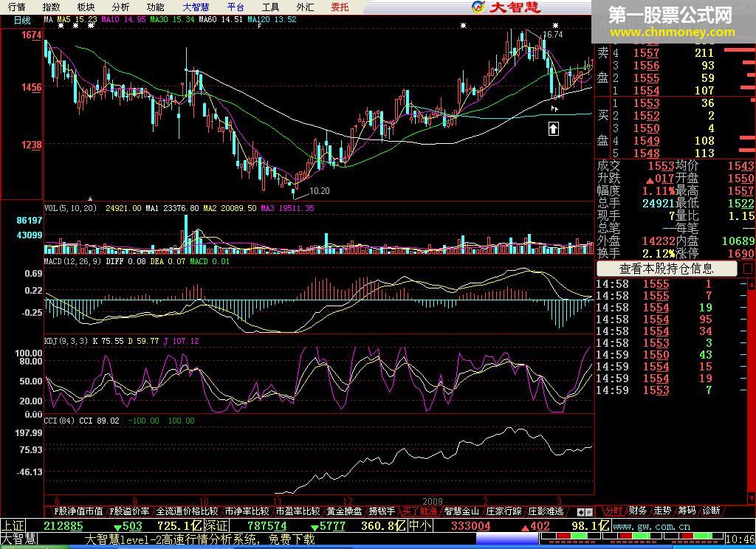Screen dimensions: 756x549
Task: Click the MA10 14.95 moving average label
Action: coord(123,19)
